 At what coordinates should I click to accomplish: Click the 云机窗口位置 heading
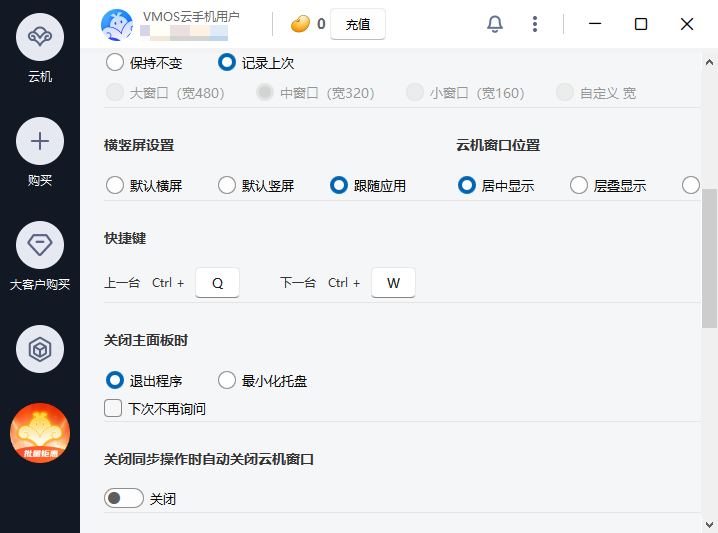(498, 145)
